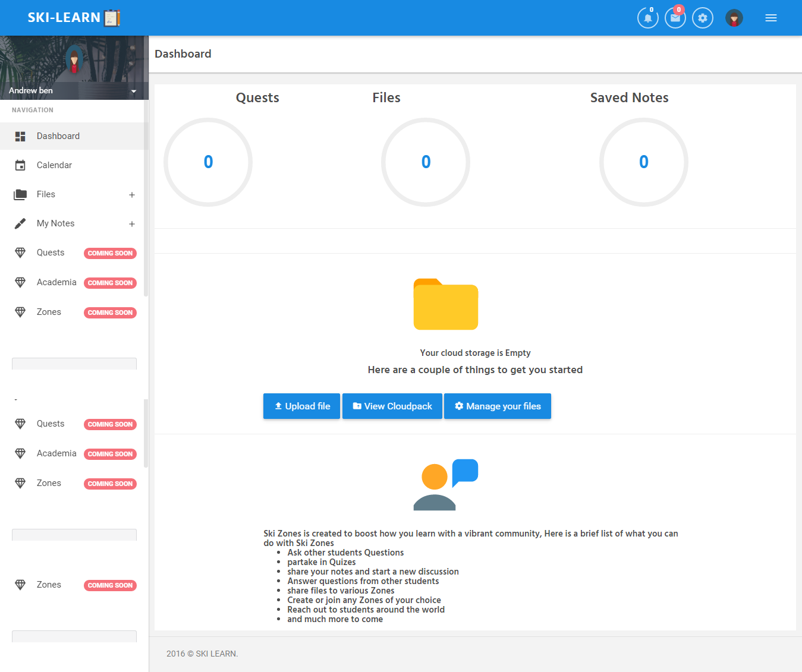Click the Quests progress counter circle
This screenshot has height=672, width=802.
(208, 162)
